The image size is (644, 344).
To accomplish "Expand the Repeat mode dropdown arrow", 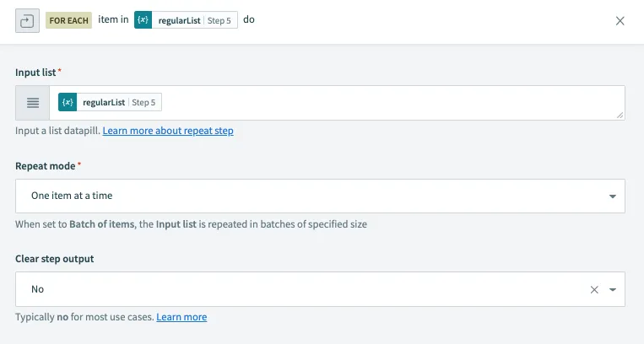I will click(612, 196).
